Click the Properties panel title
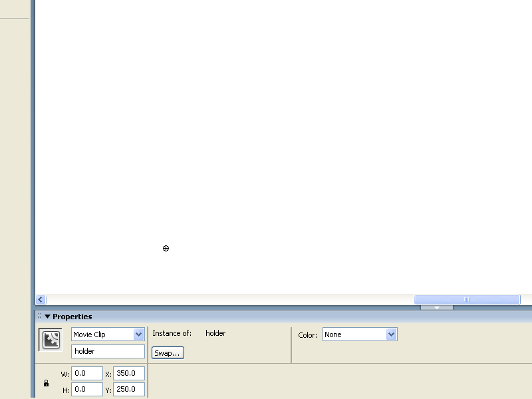Viewport: 532px width, 399px height. point(72,317)
